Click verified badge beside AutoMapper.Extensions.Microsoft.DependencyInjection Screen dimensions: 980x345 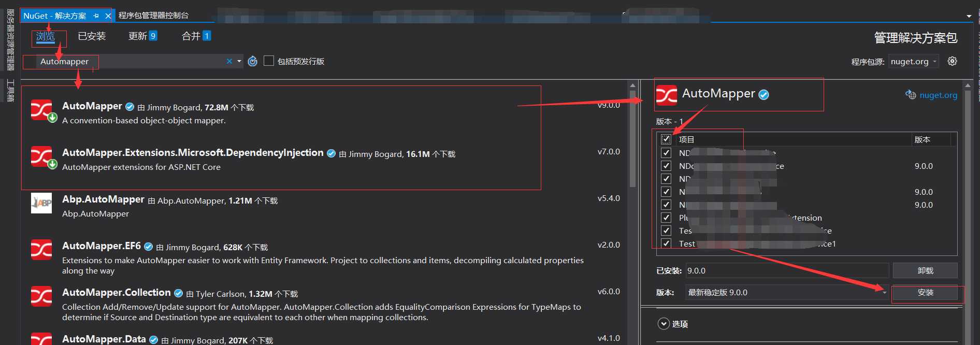click(332, 153)
